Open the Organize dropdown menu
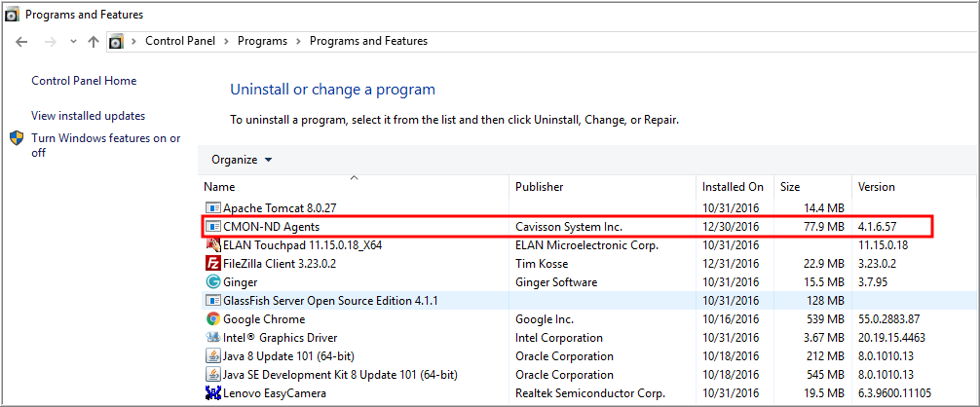980x407 pixels. click(x=242, y=160)
